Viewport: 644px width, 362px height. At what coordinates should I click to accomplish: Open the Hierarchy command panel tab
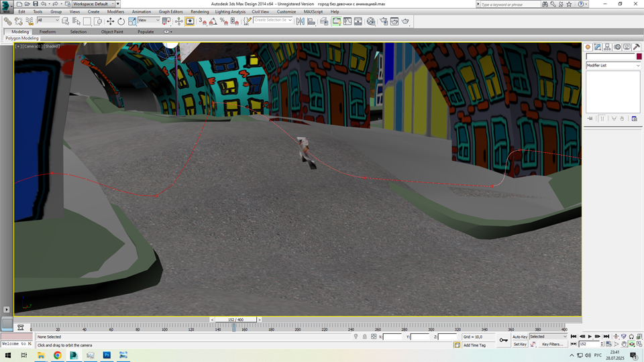[x=607, y=48]
